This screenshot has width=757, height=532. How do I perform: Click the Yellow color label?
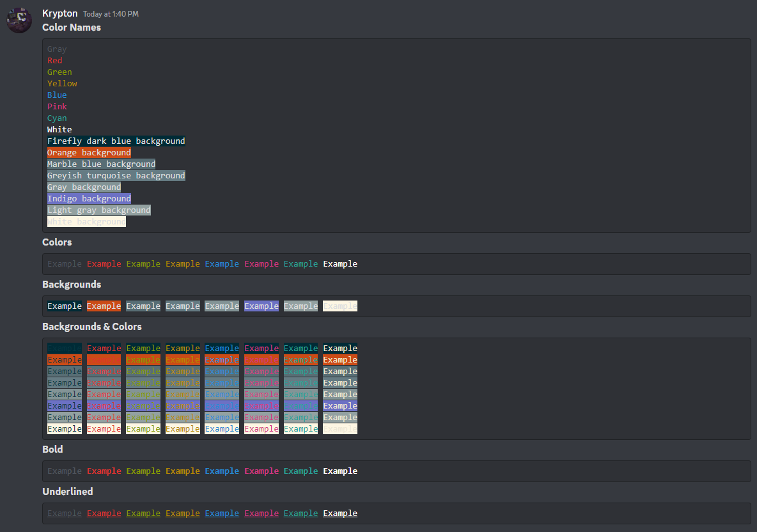(x=61, y=83)
